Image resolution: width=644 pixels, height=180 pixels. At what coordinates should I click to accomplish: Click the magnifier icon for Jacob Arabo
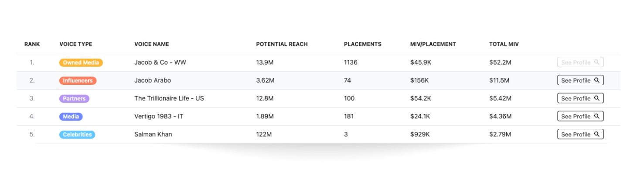coord(597,80)
